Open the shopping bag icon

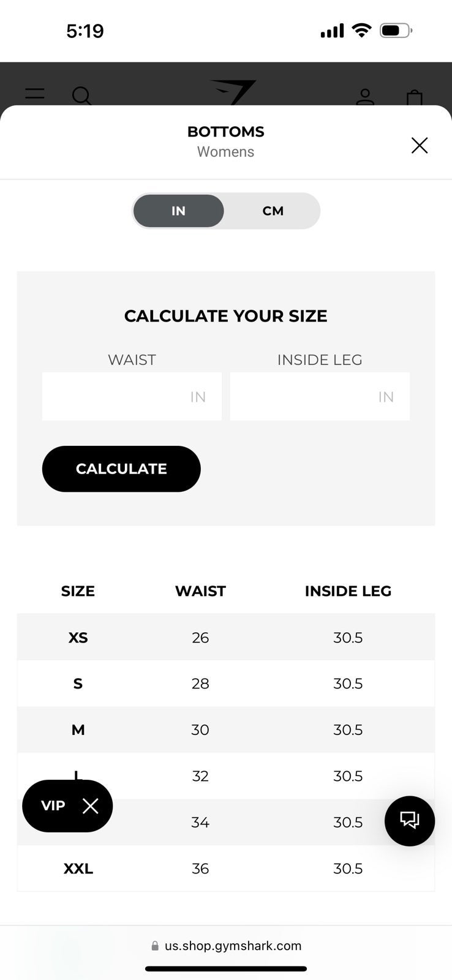click(415, 97)
